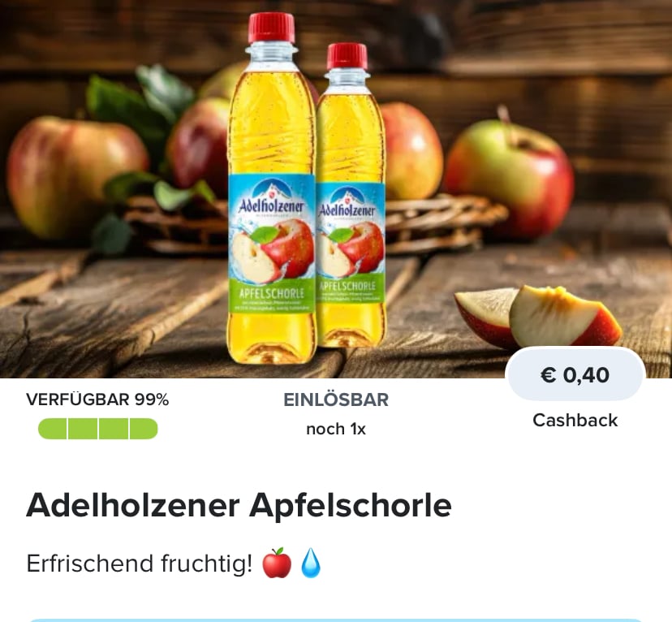Open the larger Apfelschorle bottle image
Screen dimensions: 672x622
[272, 188]
